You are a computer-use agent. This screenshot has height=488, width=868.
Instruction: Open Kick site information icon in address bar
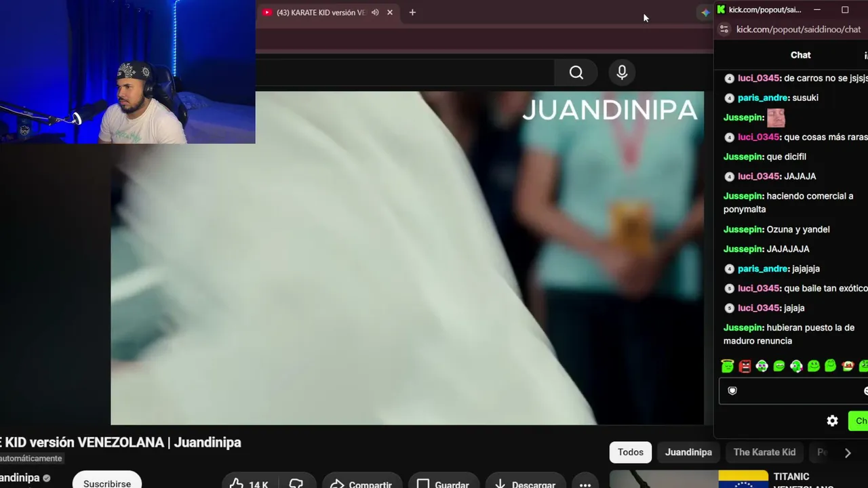click(x=724, y=29)
